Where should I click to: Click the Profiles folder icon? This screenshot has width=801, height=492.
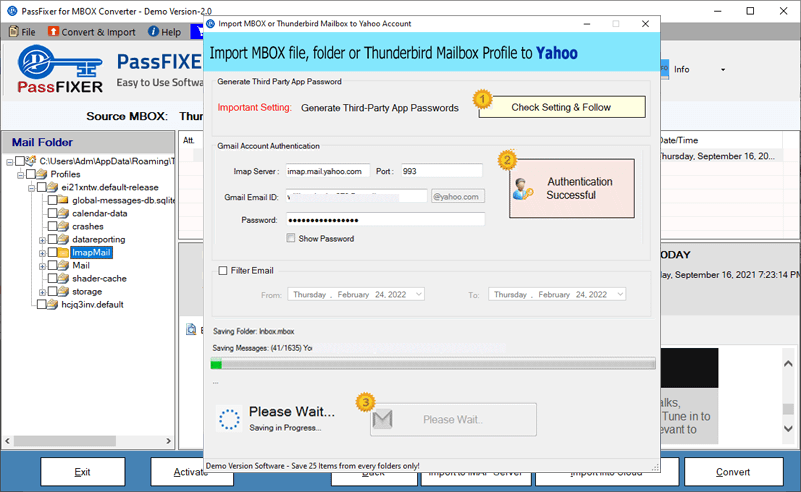41,174
